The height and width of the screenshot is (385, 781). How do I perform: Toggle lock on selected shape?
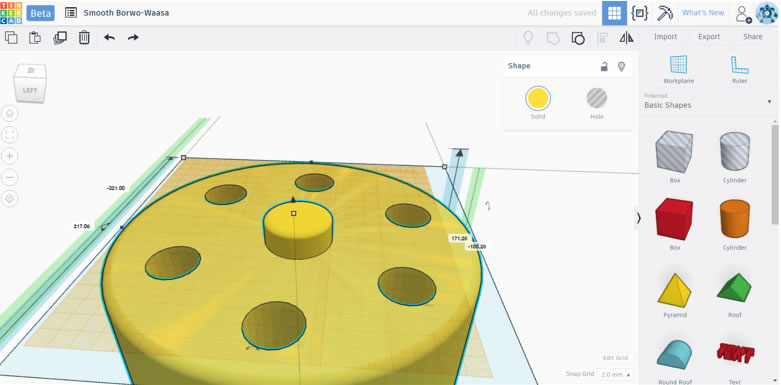tap(604, 66)
